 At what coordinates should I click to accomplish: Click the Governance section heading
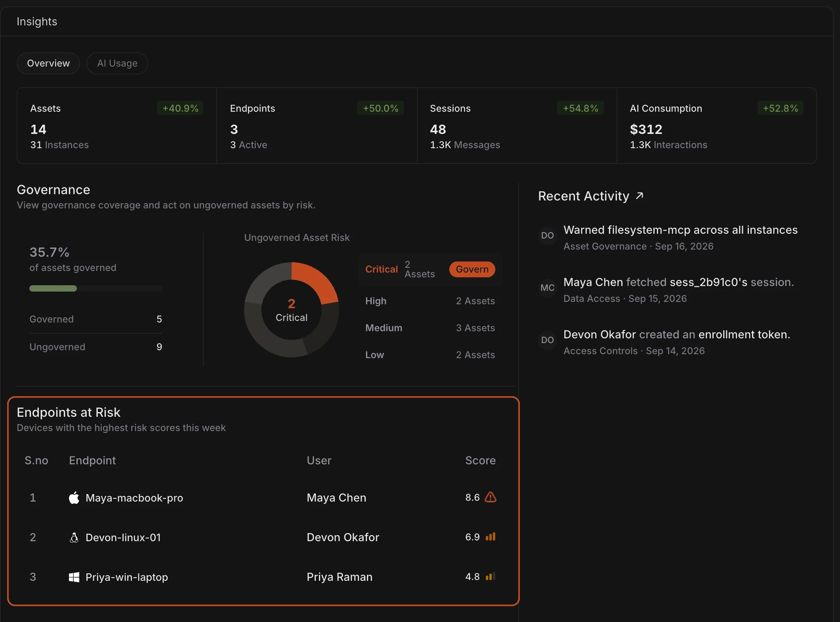click(53, 190)
